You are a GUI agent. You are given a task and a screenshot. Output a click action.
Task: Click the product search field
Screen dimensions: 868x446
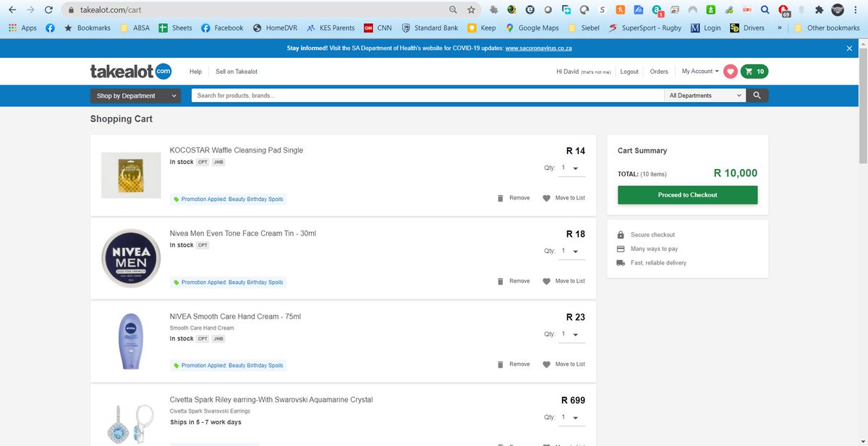coord(427,95)
